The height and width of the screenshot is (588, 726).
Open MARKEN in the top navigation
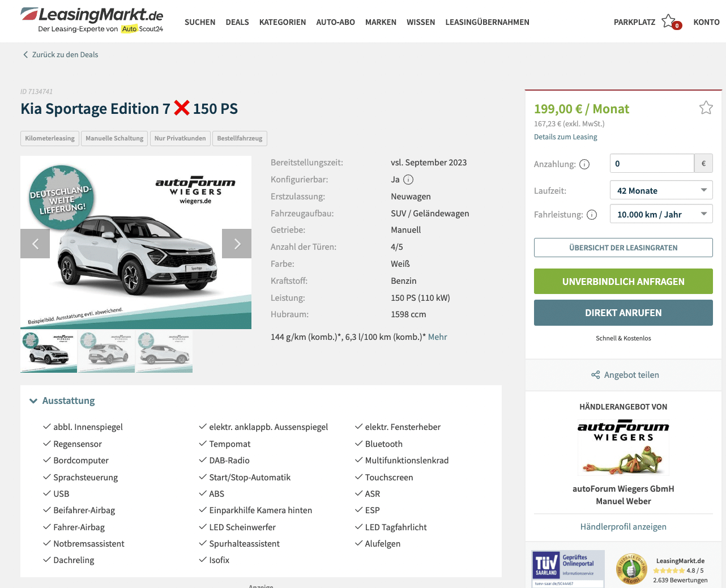(x=381, y=22)
